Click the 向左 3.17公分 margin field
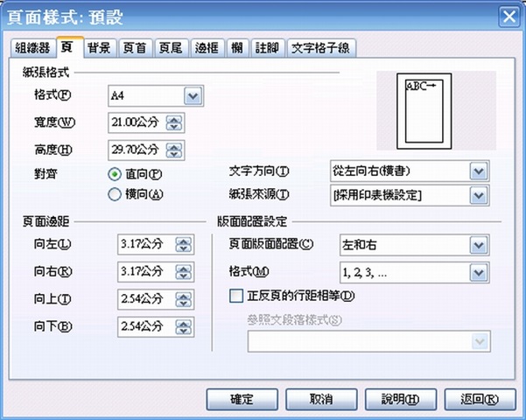Image resolution: width=526 pixels, height=420 pixels. pyautogui.click(x=146, y=244)
